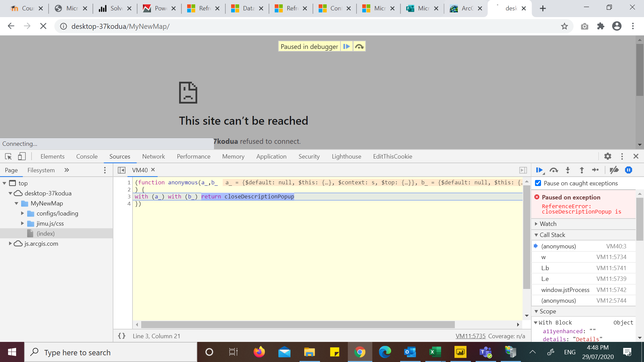The image size is (644, 362).
Task: Open the Network panel tab
Action: click(x=153, y=157)
